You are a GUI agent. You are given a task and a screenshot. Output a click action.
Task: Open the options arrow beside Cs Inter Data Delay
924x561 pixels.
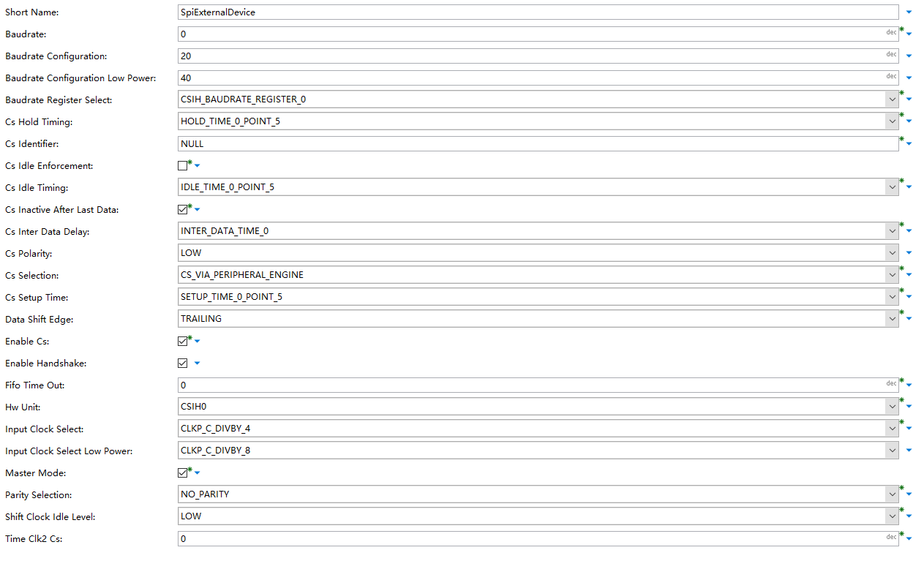[907, 230]
